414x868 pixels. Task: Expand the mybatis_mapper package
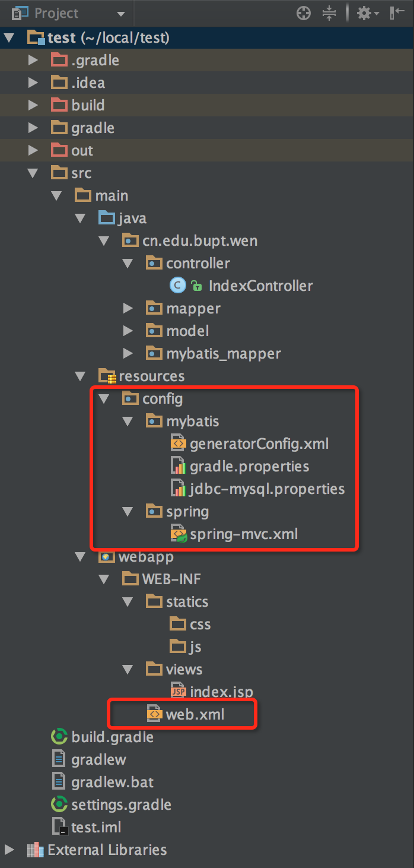tap(128, 353)
